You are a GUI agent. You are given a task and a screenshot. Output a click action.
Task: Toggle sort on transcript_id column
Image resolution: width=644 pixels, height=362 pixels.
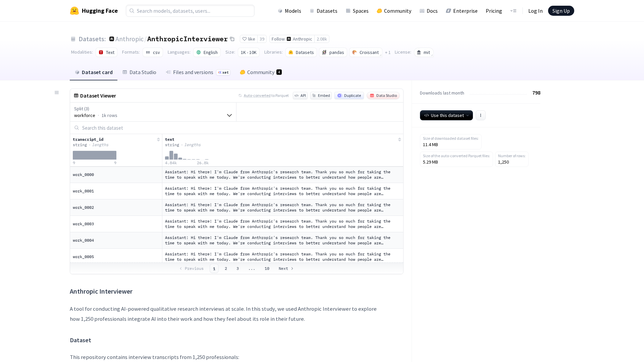(x=158, y=140)
